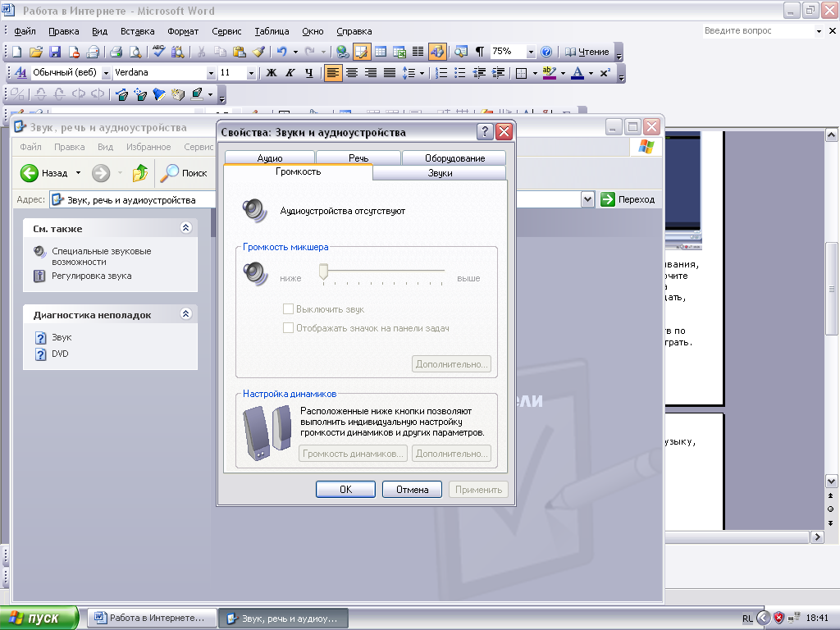Click dialog help question mark button
The image size is (840, 630).
pos(485,131)
